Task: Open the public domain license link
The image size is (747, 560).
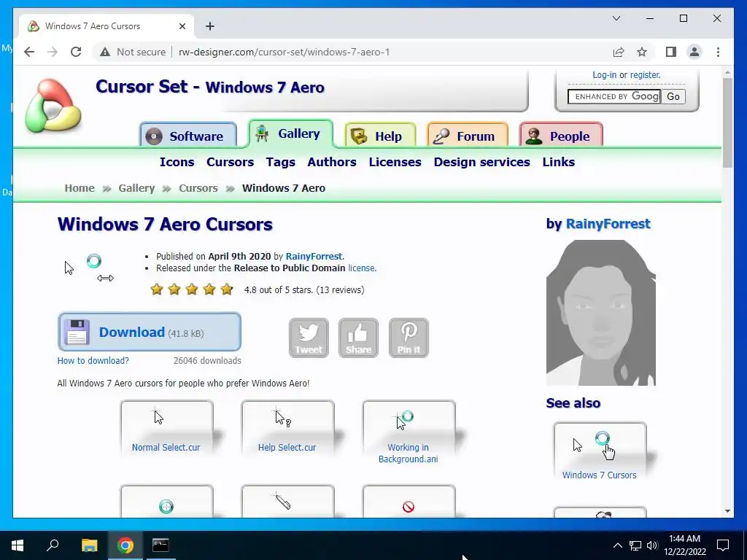Action: 361,268
